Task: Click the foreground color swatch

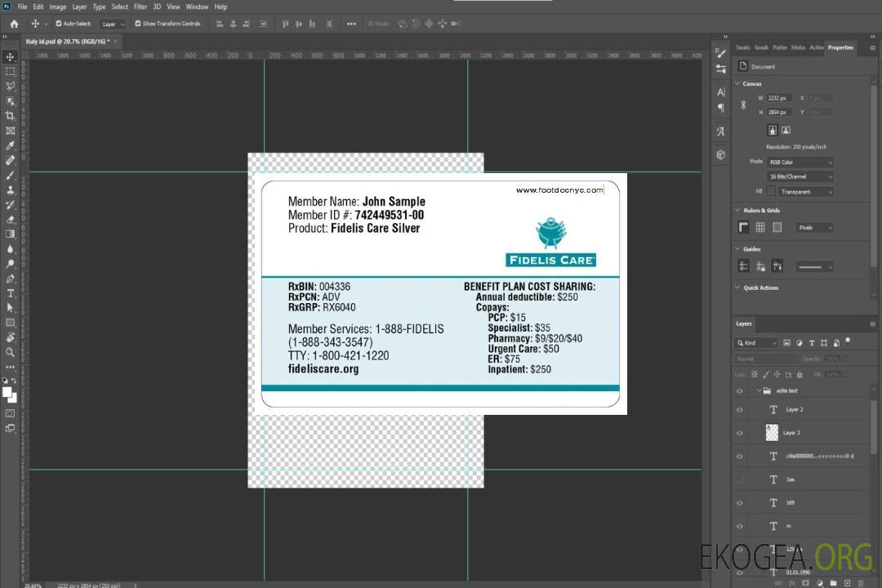Action: [7, 393]
